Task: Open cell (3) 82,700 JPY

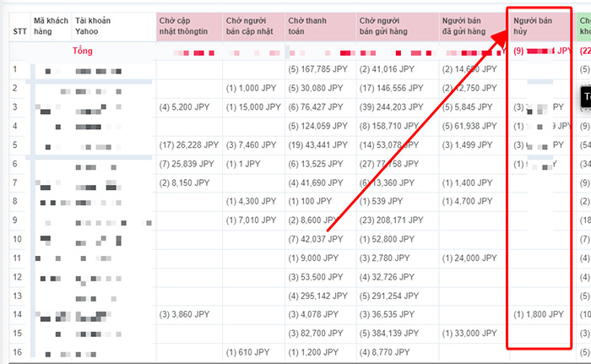Action: point(316,334)
